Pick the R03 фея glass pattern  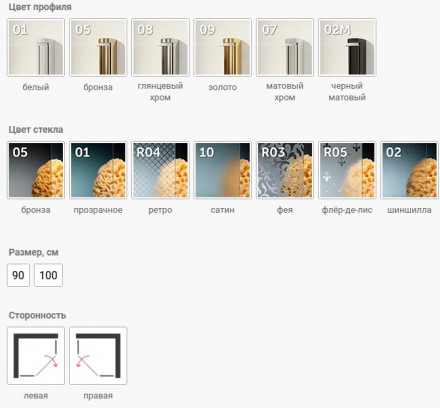(x=285, y=170)
